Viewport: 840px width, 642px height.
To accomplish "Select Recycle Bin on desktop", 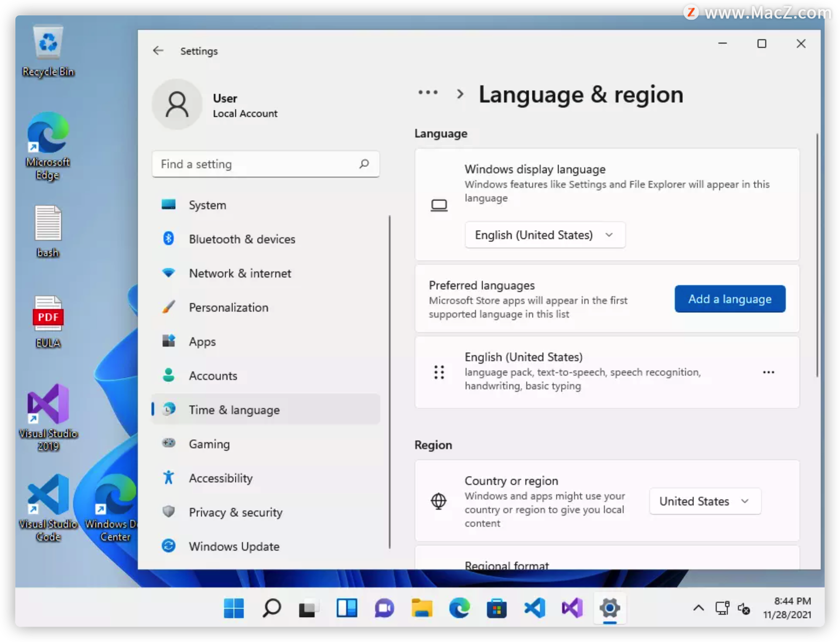I will pyautogui.click(x=48, y=52).
